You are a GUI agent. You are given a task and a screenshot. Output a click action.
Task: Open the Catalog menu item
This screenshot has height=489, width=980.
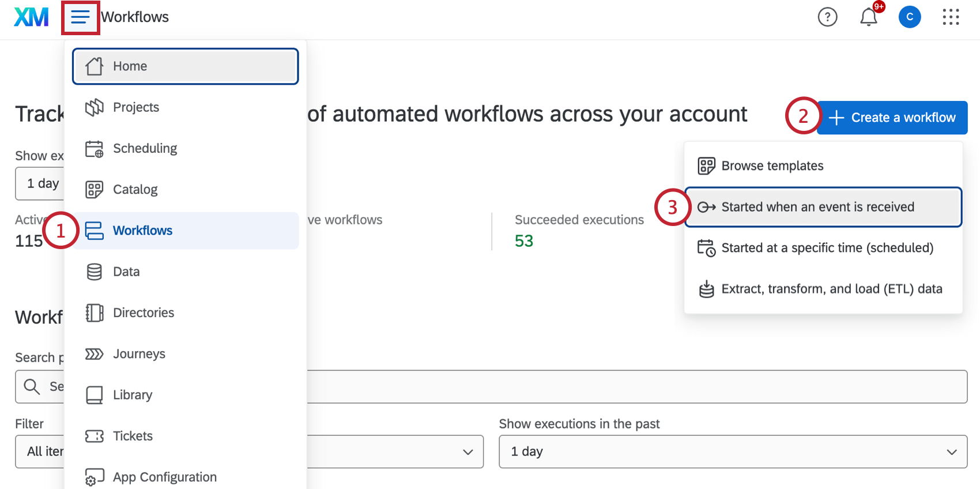(x=135, y=189)
